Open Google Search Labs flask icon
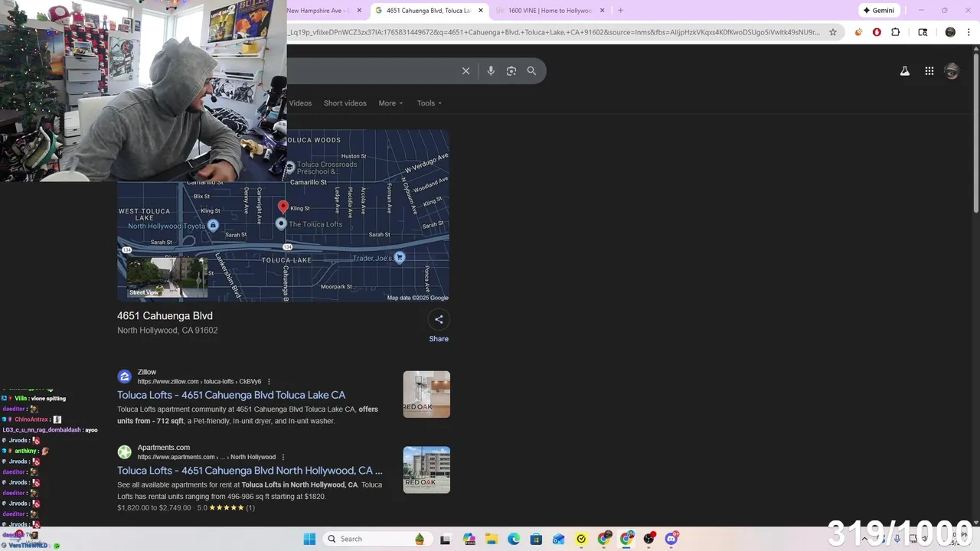The image size is (980, 551). 904,71
